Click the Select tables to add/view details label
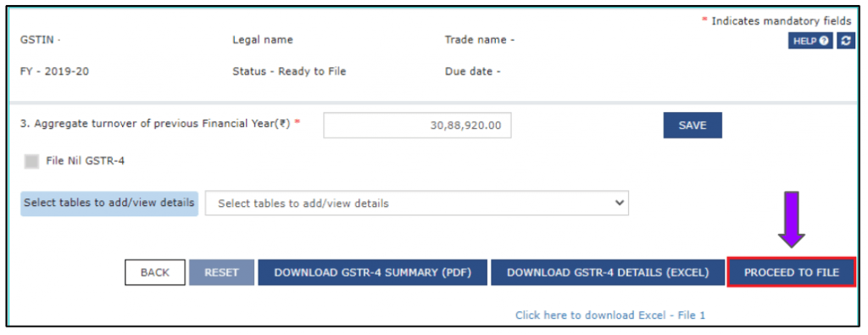The height and width of the screenshot is (335, 868). pyautogui.click(x=109, y=203)
